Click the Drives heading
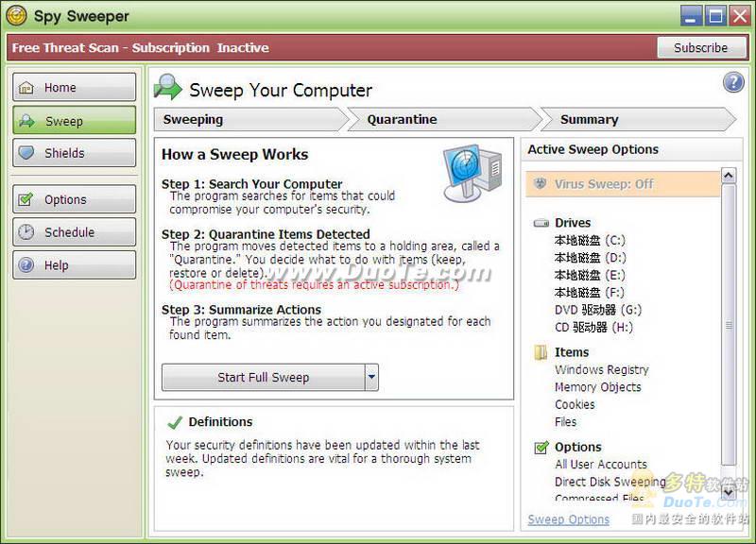Screen dimensions: 756x544 click(573, 223)
